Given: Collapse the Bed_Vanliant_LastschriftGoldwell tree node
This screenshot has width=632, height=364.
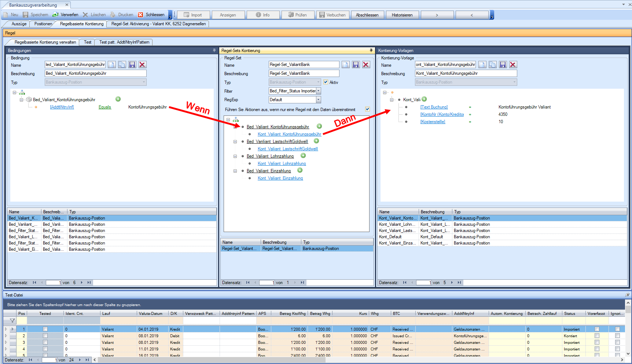Looking at the screenshot, I should (x=235, y=141).
